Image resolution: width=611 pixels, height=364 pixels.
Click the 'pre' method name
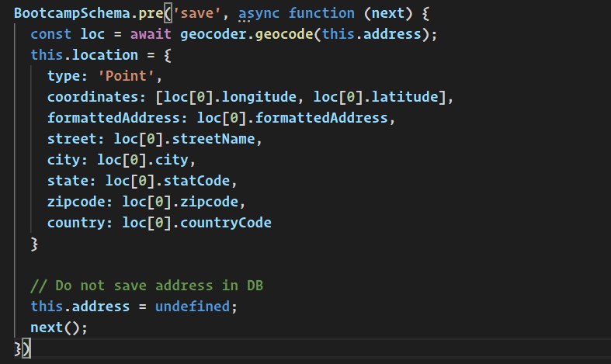[x=151, y=13]
